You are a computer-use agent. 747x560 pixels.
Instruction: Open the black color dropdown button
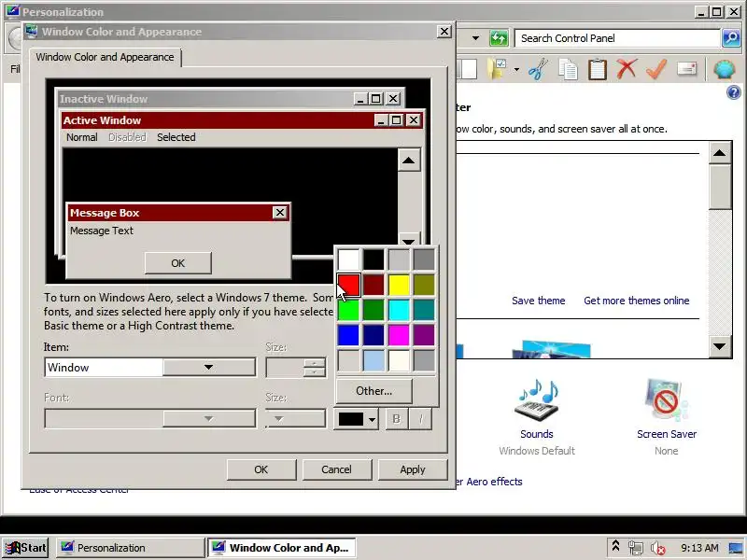(x=357, y=419)
